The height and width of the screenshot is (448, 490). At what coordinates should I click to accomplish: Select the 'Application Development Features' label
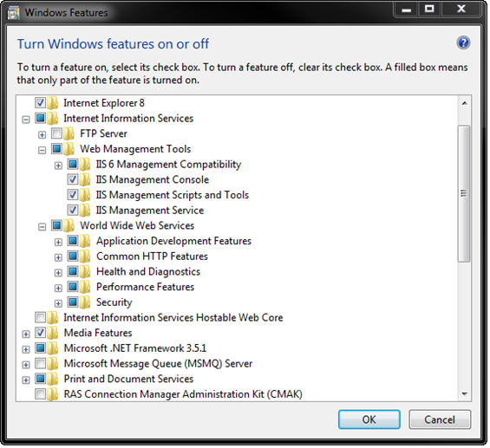click(173, 241)
